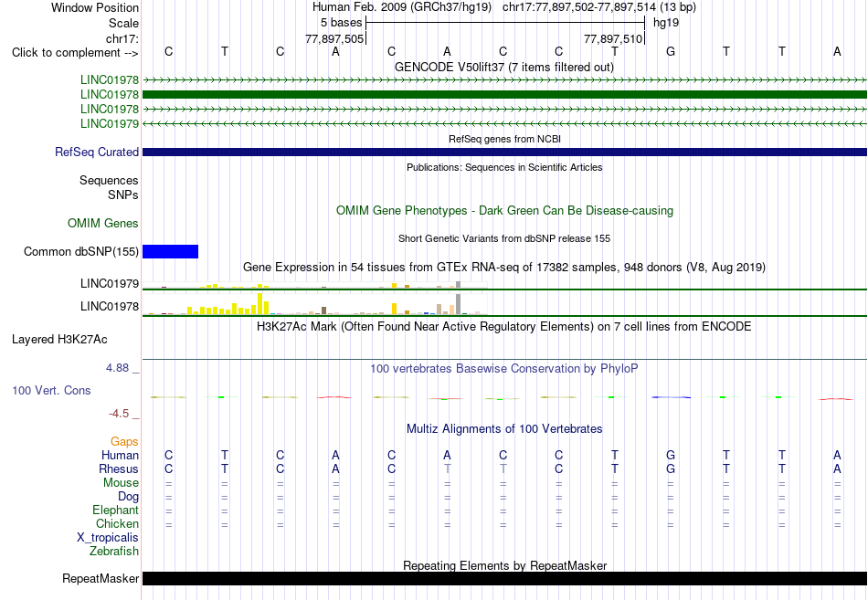Click the navy RefSeq Curated gene bar

point(504,152)
